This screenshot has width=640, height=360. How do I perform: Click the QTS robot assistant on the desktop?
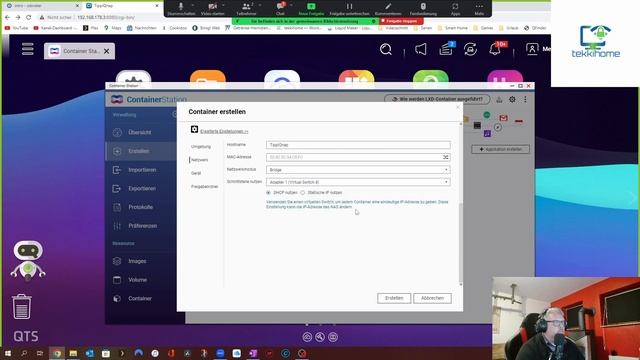pos(28,260)
